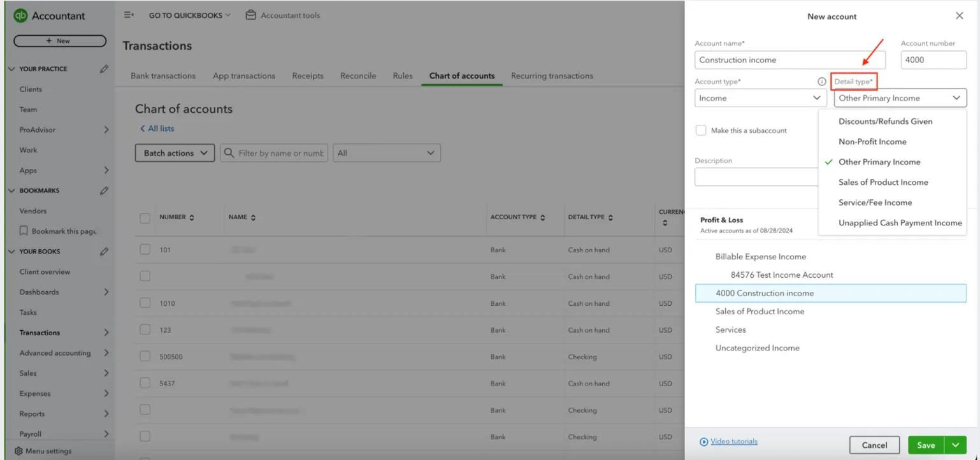Tick the Make this a subaccount checkbox
This screenshot has width=980, height=460.
click(701, 130)
